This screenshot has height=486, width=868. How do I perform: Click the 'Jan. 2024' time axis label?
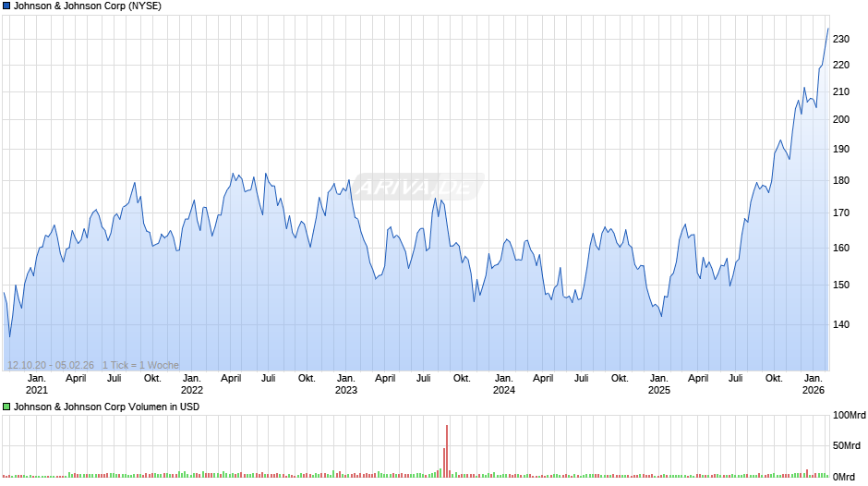(504, 384)
